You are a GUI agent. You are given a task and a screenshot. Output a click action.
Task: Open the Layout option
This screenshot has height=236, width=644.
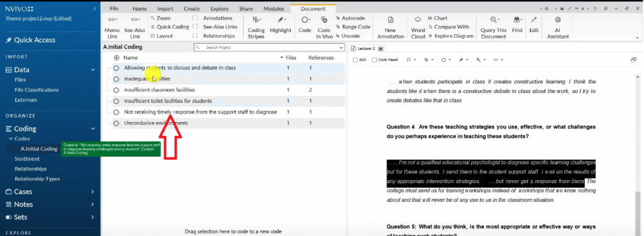162,36
